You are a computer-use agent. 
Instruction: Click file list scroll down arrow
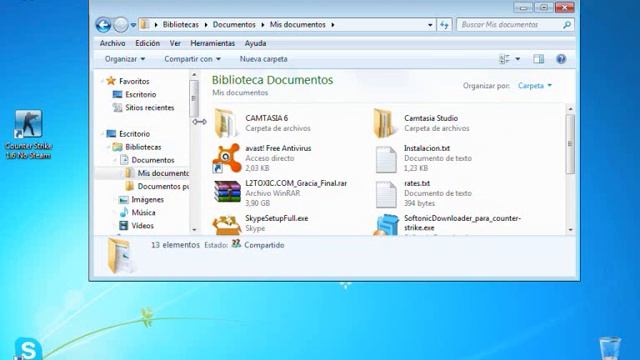(571, 230)
